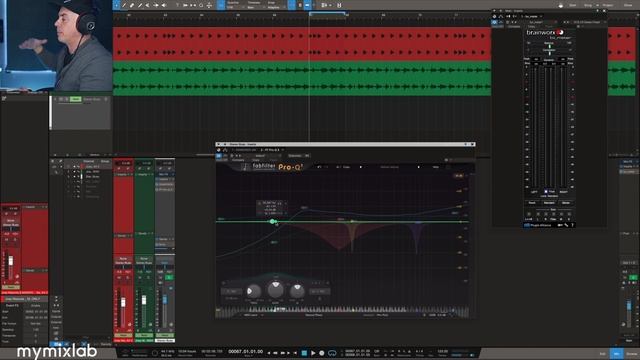
Task: Select the FF Pro-Q 3 insert tab
Action: tap(271, 150)
